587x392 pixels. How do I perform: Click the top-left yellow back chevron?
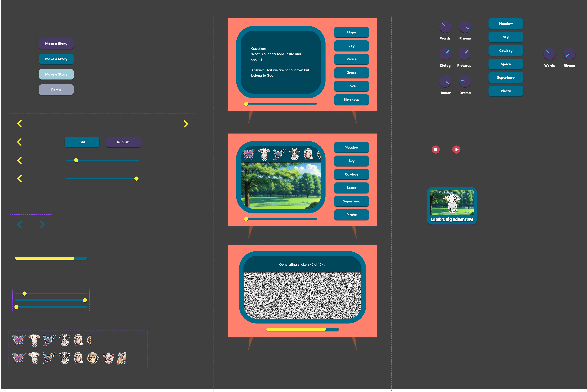click(x=20, y=124)
